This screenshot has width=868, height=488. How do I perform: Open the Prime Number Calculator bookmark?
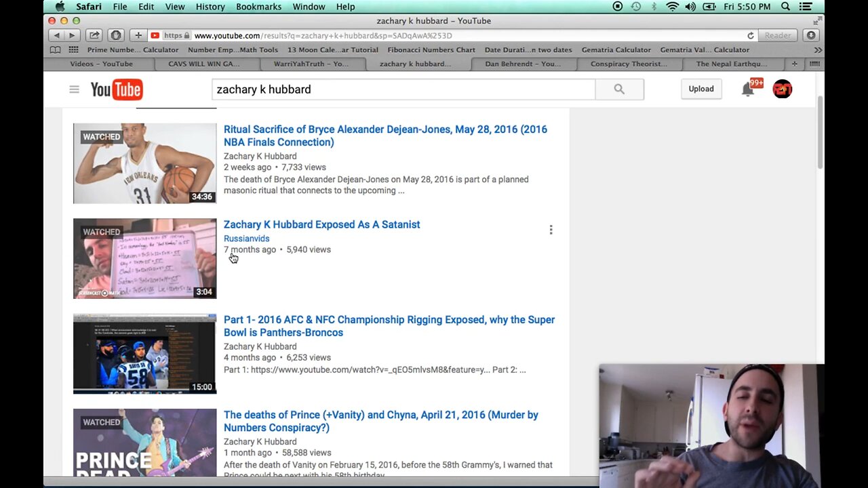(133, 49)
